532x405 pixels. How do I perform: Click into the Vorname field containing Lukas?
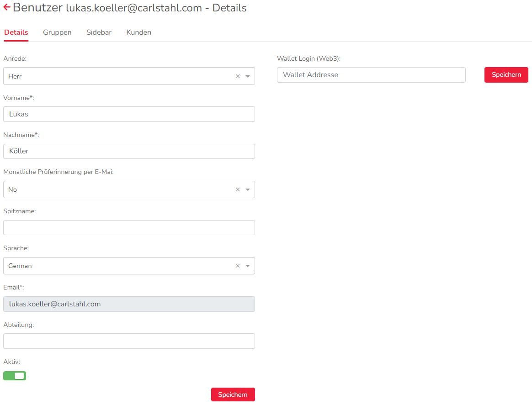[129, 114]
